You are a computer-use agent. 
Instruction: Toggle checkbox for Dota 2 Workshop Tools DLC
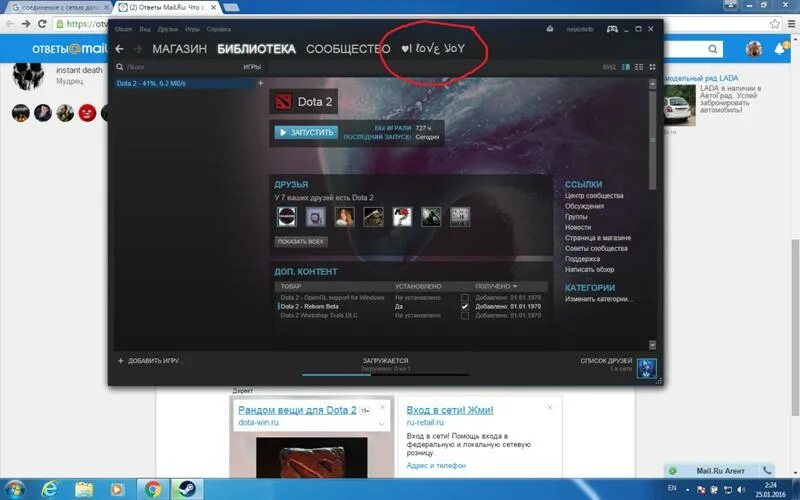[464, 316]
